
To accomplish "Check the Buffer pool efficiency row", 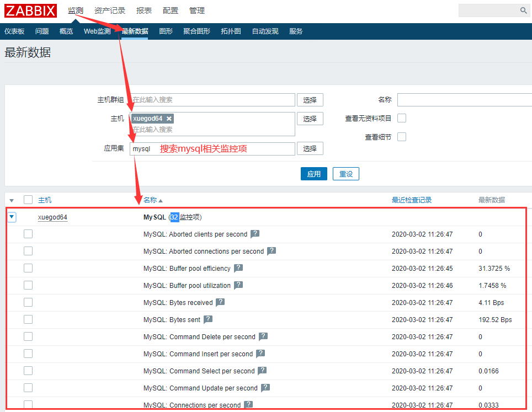I will tap(28, 268).
